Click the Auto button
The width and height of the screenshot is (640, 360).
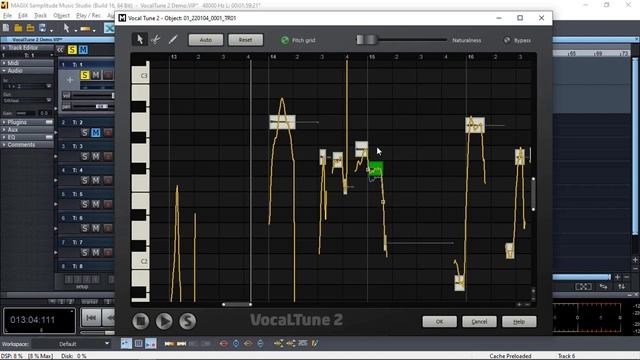(206, 40)
